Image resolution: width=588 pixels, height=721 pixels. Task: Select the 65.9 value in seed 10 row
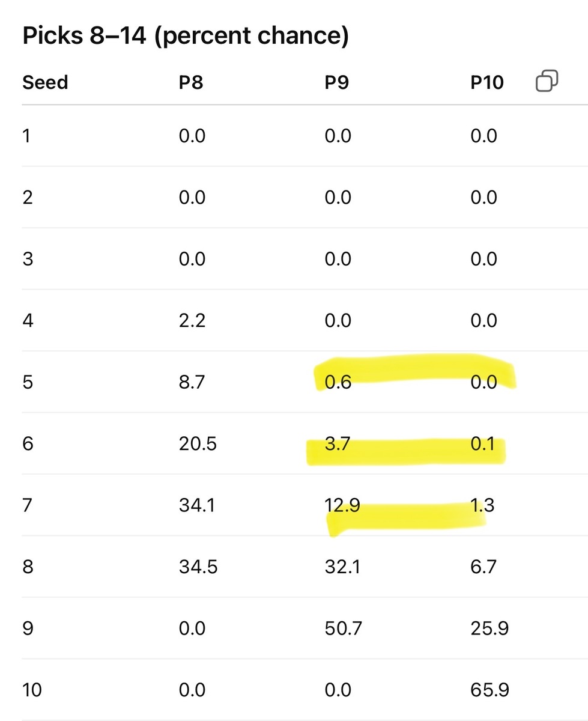tap(489, 690)
